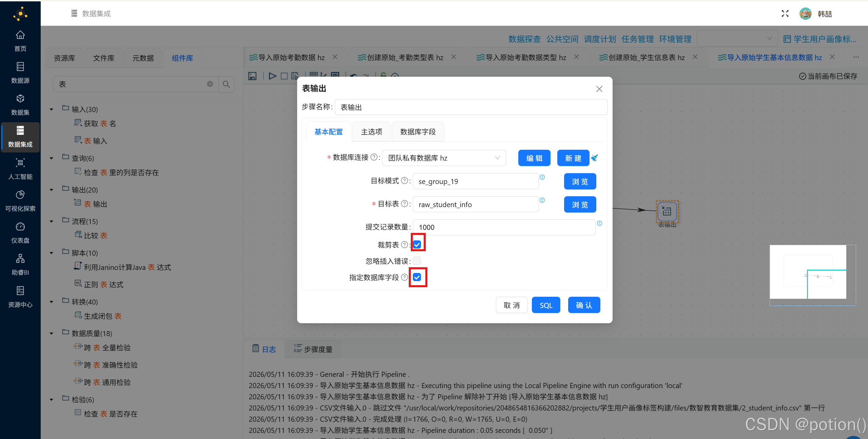
Task: Open 资源中心 in the left sidebar
Action: coord(20,297)
